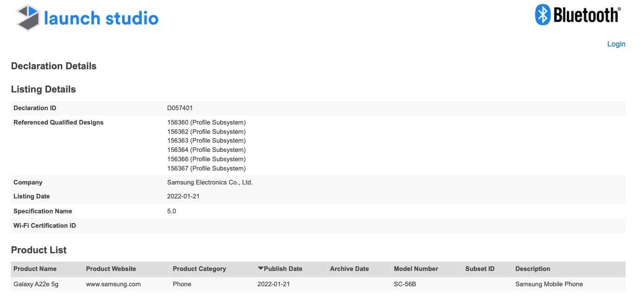The height and width of the screenshot is (303, 644).
Task: Click Declaration ID value D057401
Action: point(180,108)
